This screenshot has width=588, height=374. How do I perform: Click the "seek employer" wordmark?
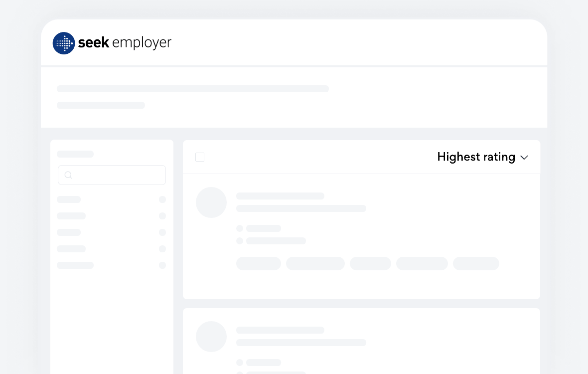[x=125, y=43]
